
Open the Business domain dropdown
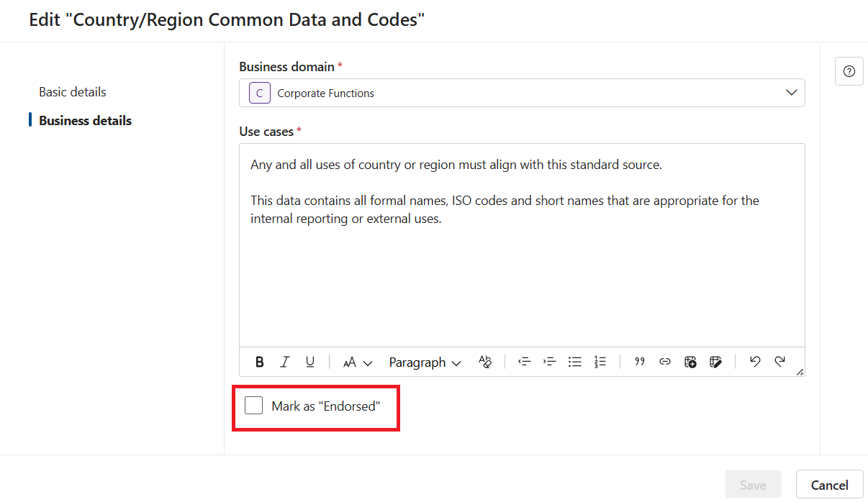[x=522, y=93]
